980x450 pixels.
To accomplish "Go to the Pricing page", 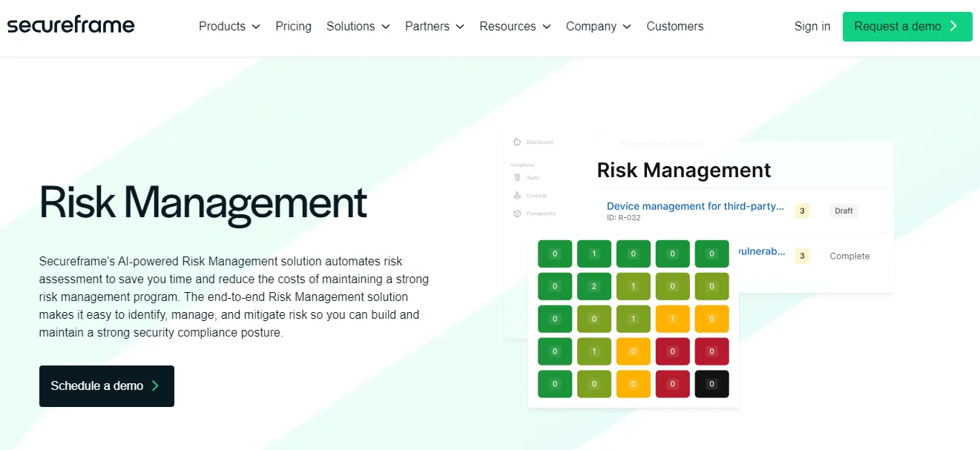I will tap(293, 26).
